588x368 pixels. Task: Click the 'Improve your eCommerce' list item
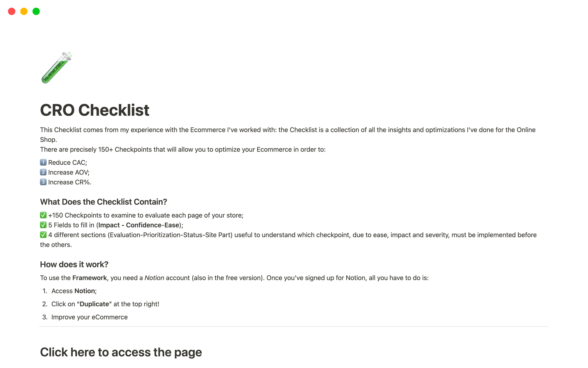tap(89, 317)
